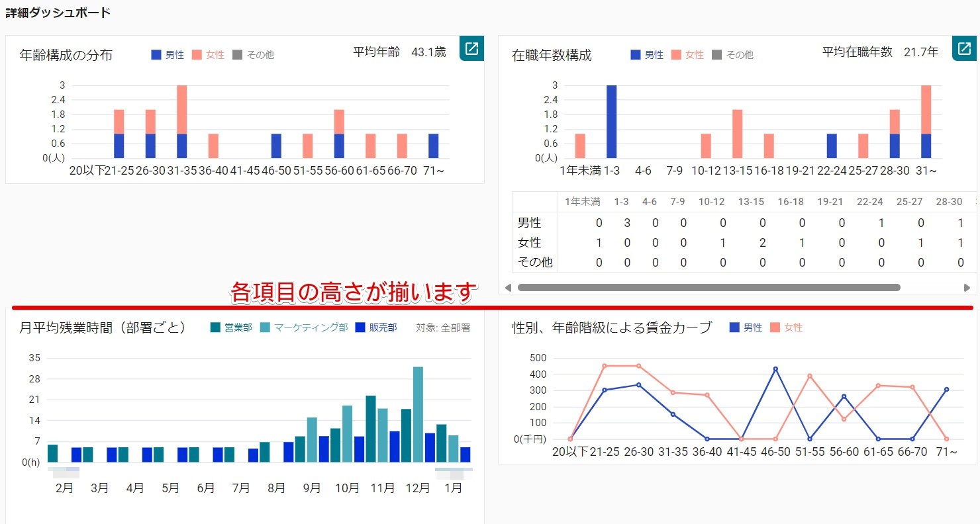Click the 在職年数構成 chart title
980x524 pixels.
tap(552, 55)
